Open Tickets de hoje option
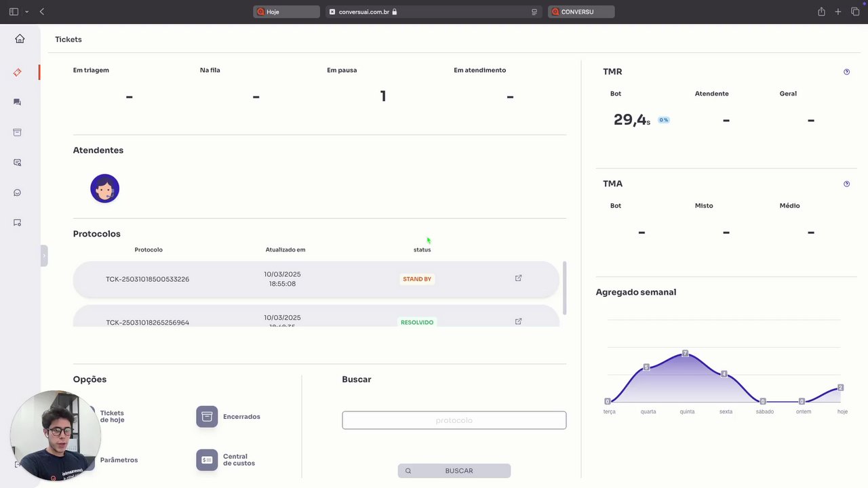This screenshot has height=488, width=868. [112, 417]
